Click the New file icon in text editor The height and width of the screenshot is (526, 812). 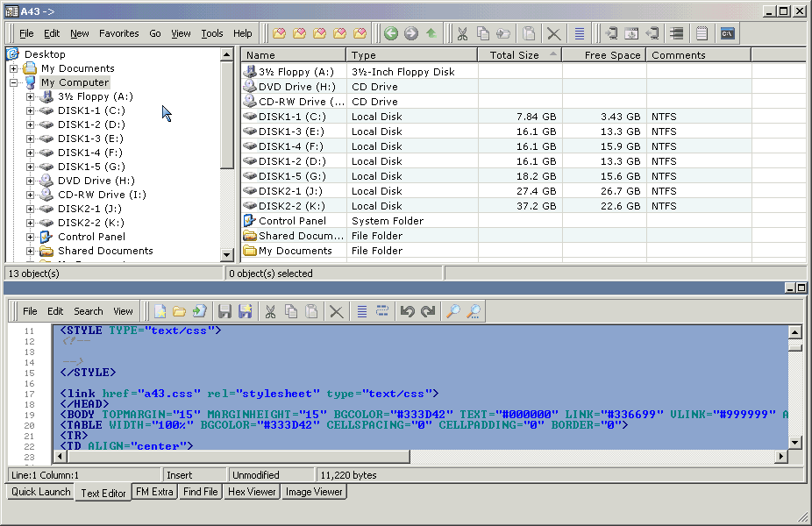point(160,311)
